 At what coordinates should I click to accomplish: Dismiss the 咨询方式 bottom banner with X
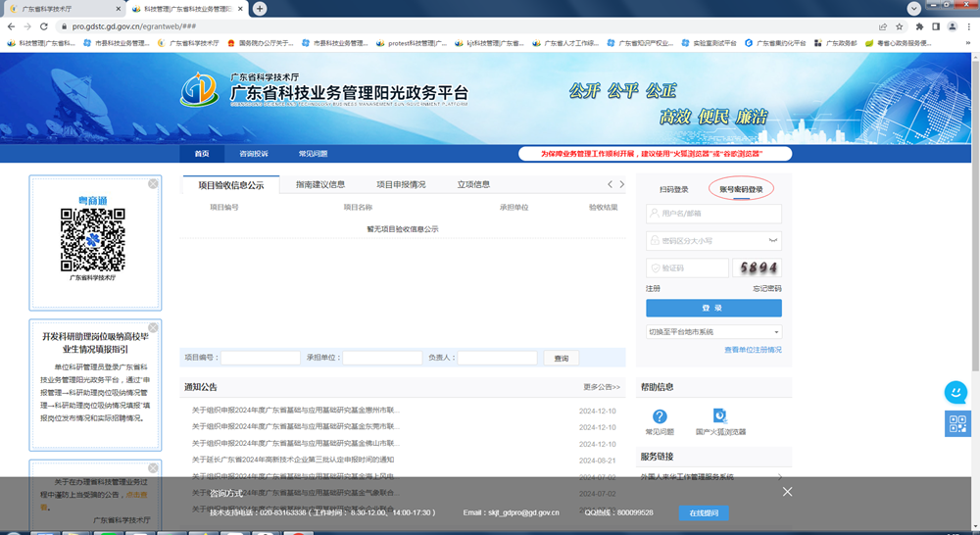tap(788, 492)
